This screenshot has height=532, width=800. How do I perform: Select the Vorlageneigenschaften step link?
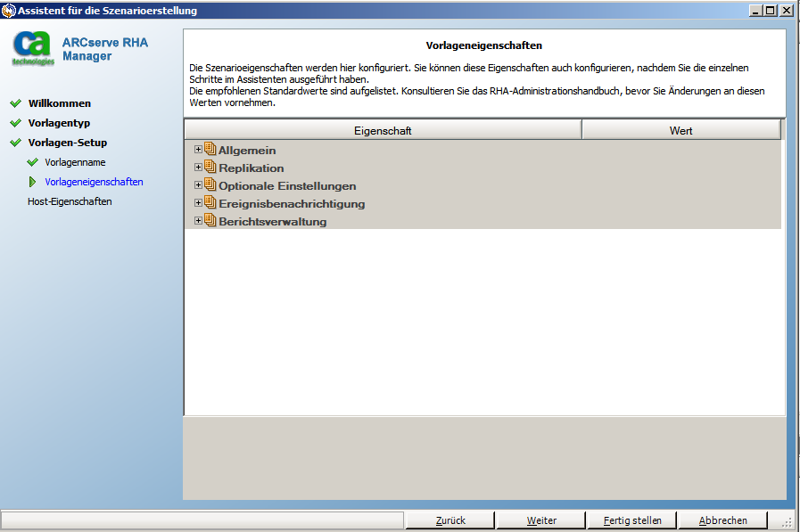click(x=94, y=182)
